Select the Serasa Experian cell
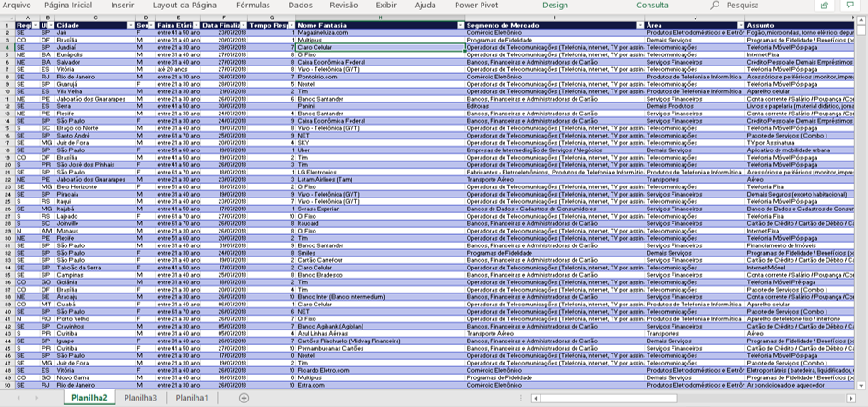868x407 pixels. point(380,209)
